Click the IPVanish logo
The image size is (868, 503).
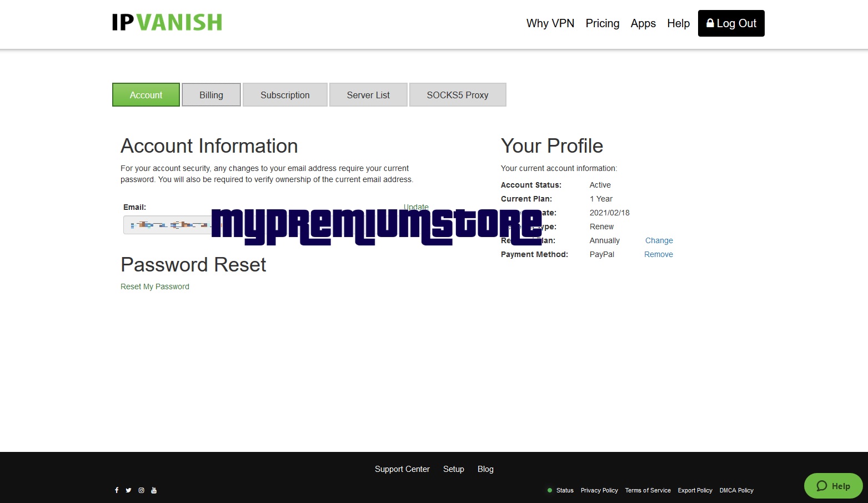167,22
